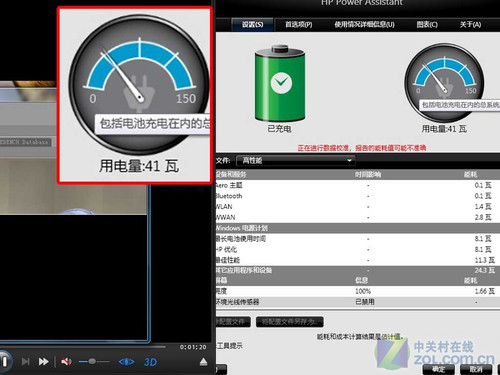Click the 将配置文件另存为 button
This screenshot has height=375, width=500.
pyautogui.click(x=289, y=322)
